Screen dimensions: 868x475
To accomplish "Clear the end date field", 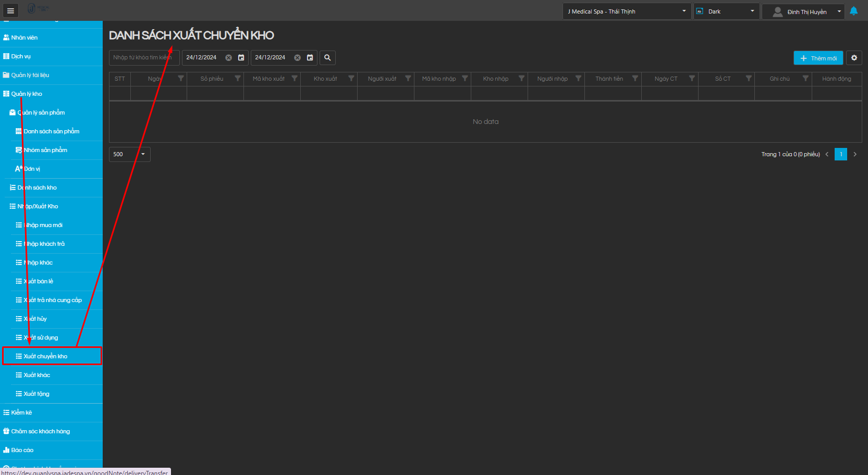I will tap(297, 58).
